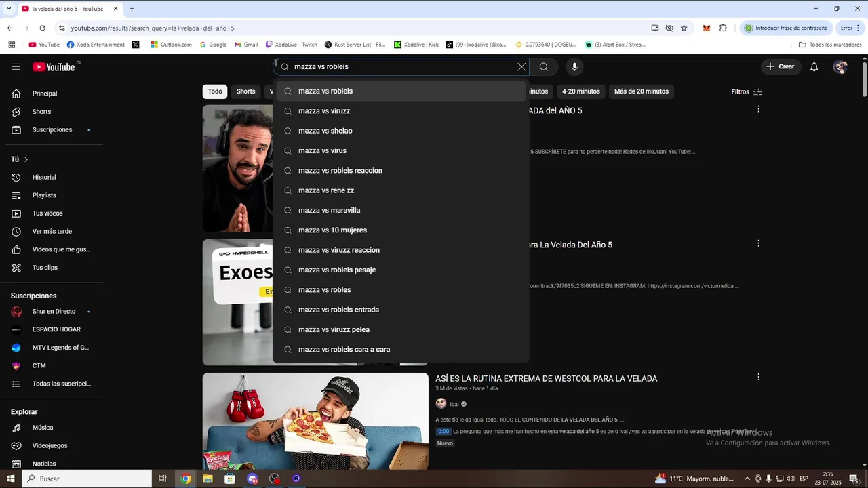Select the Todo filter chip
868x488 pixels.
click(x=215, y=91)
